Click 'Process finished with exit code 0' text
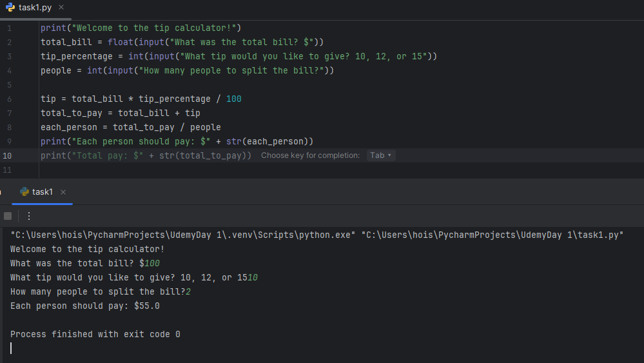This screenshot has height=363, width=644. (95, 334)
